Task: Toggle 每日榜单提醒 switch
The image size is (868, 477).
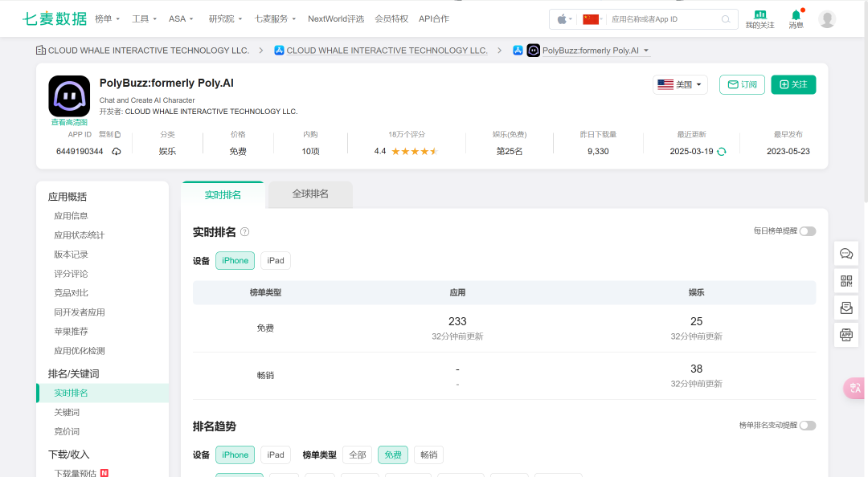Action: pyautogui.click(x=808, y=231)
